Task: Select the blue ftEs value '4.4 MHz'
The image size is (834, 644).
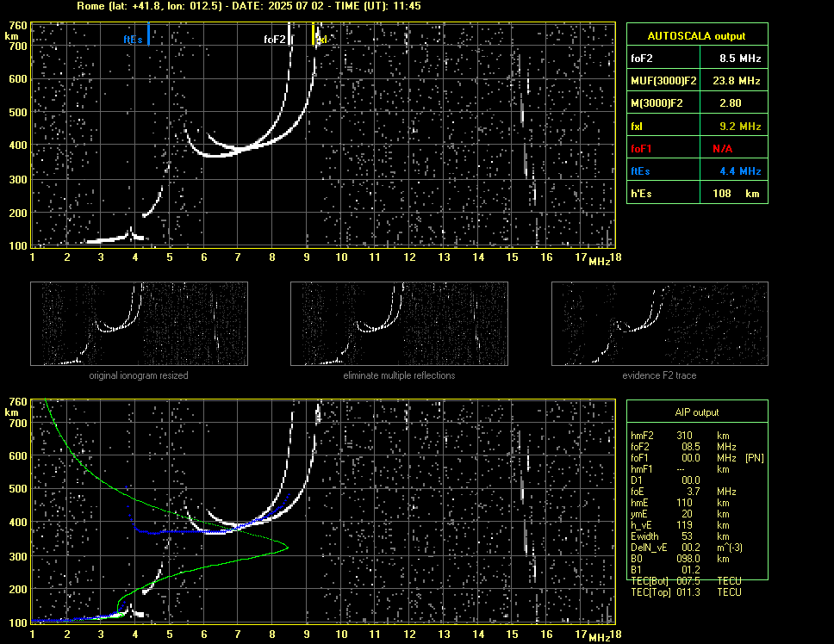Action: (740, 171)
